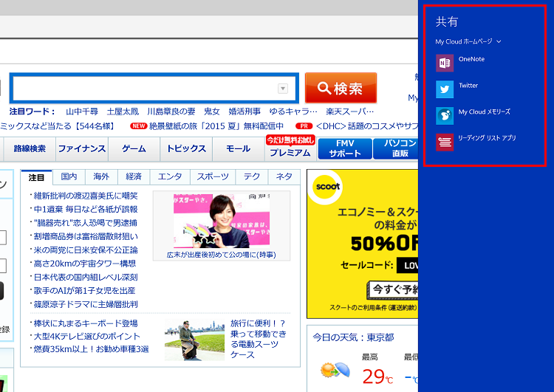Select the エンタ news tab
The height and width of the screenshot is (392, 554).
coord(170,177)
